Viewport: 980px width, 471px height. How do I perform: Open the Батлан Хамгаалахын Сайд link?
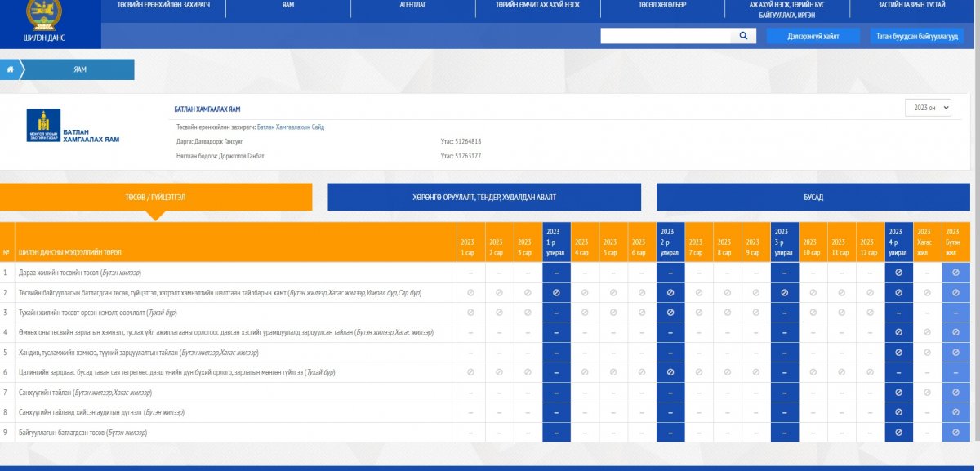click(x=290, y=127)
